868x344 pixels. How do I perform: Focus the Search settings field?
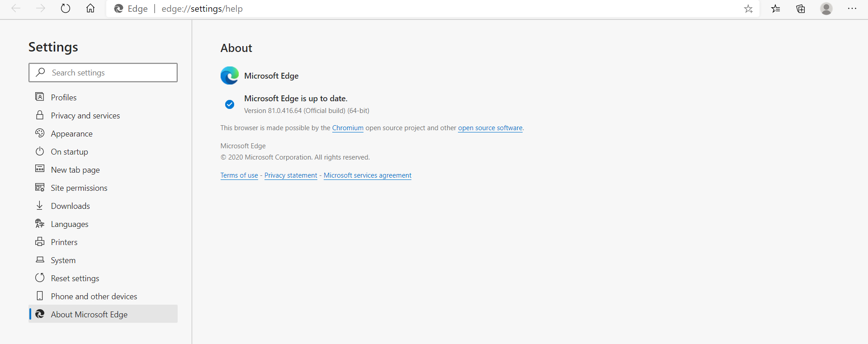coord(103,72)
